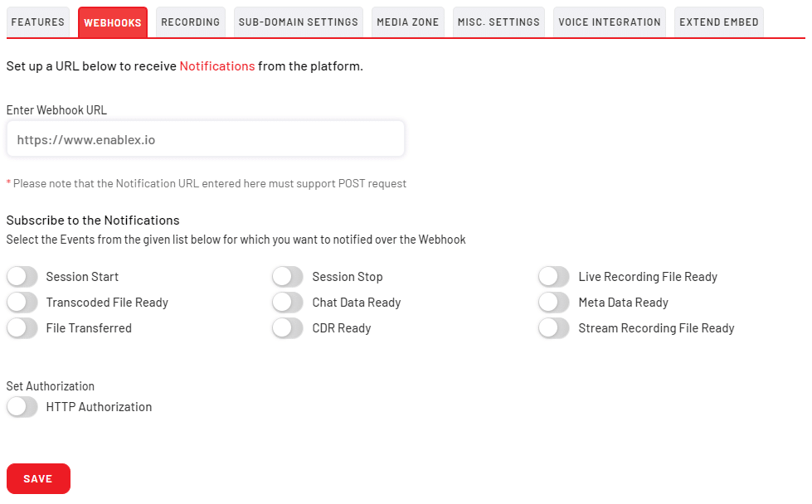Viewport: 812px width, 504px height.
Task: Go to the Media Zone tab
Action: click(408, 22)
